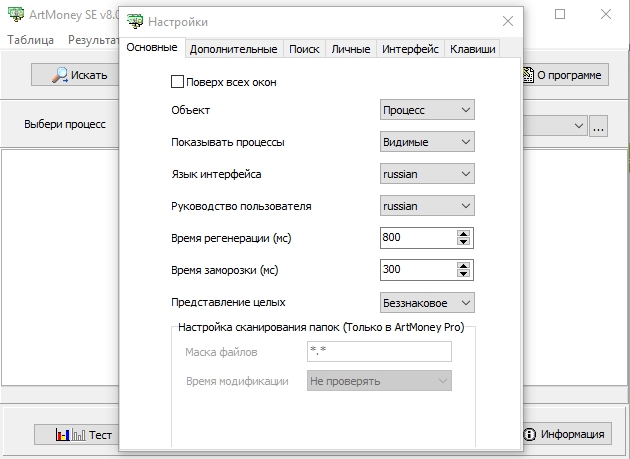Click the Время модификации dropdown
630x459 pixels.
379,381
